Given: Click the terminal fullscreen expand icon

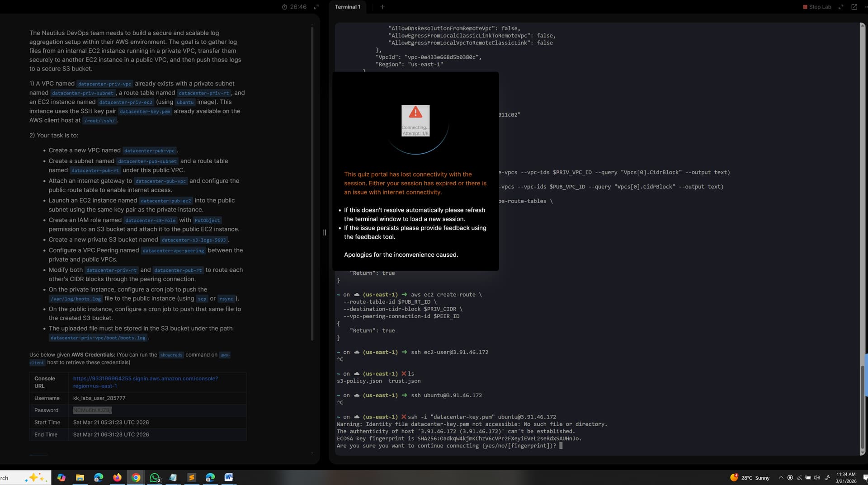Looking at the screenshot, I should (x=841, y=7).
